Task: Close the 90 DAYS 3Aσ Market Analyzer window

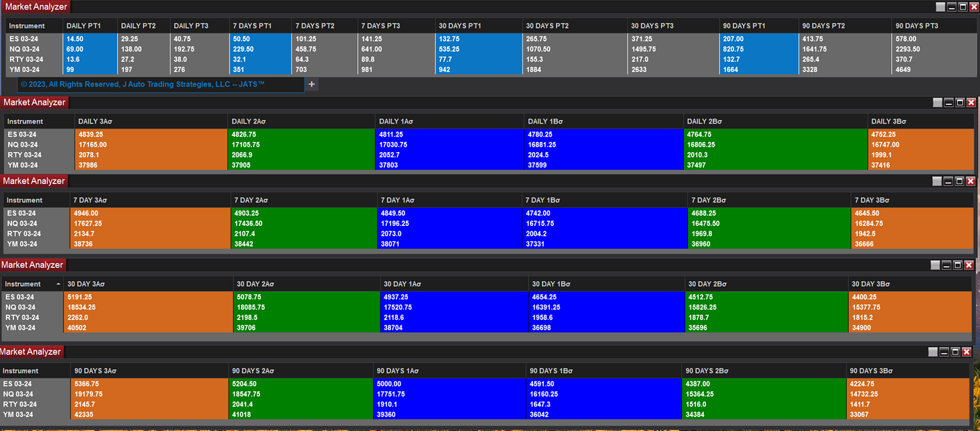Action: (967, 352)
